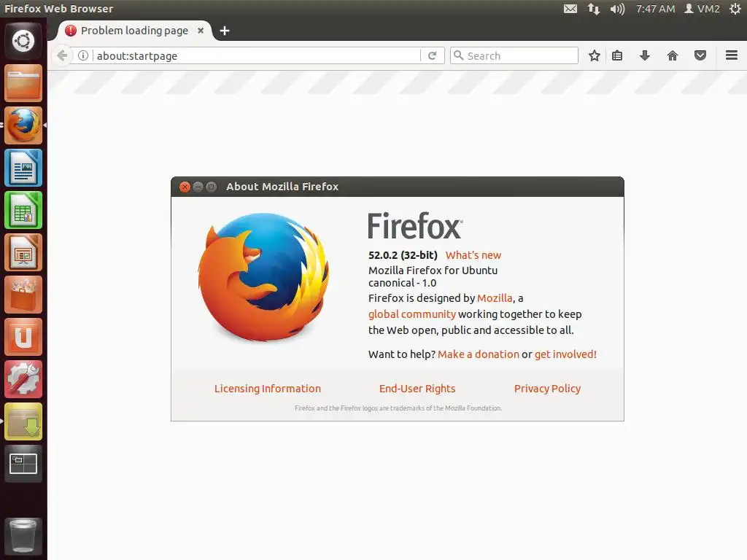Open site information icon in address bar
The width and height of the screenshot is (747, 560).
[83, 55]
